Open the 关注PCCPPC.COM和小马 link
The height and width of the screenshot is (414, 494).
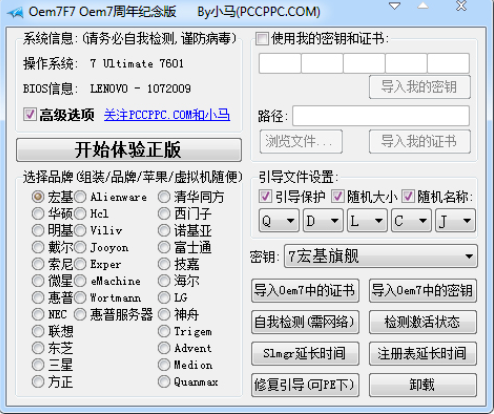(167, 115)
